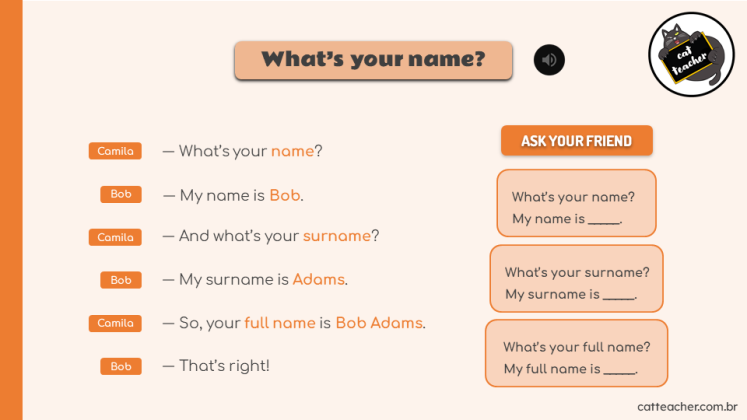
Task: Click the blank after "My full name is"
Action: 621,369
